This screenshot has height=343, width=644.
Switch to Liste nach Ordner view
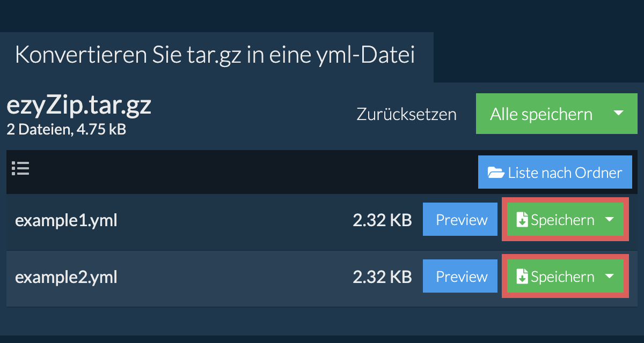[565, 173]
